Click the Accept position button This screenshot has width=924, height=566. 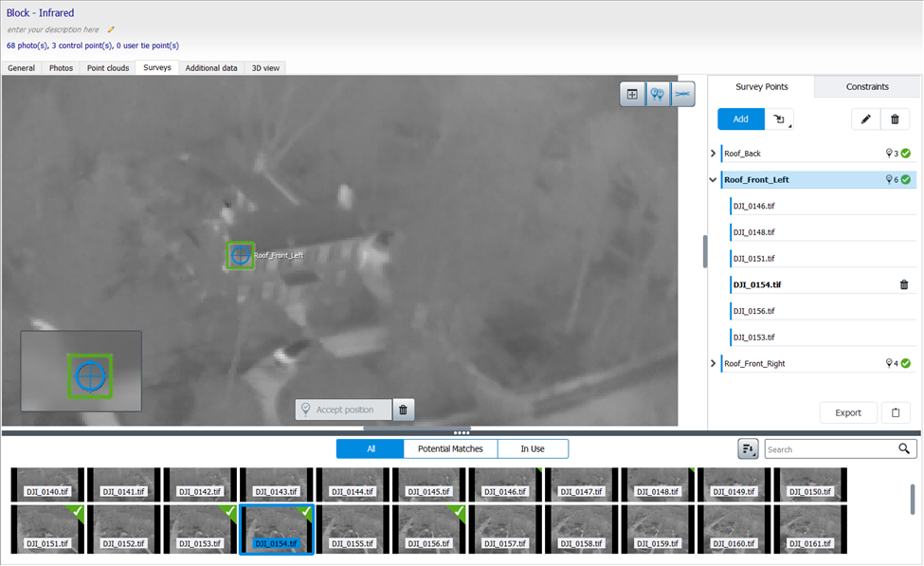(343, 409)
